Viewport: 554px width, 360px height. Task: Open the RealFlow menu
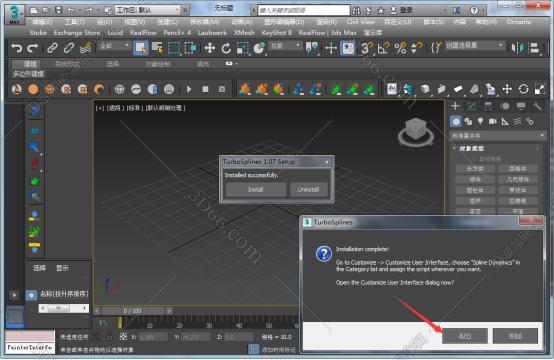(143, 33)
